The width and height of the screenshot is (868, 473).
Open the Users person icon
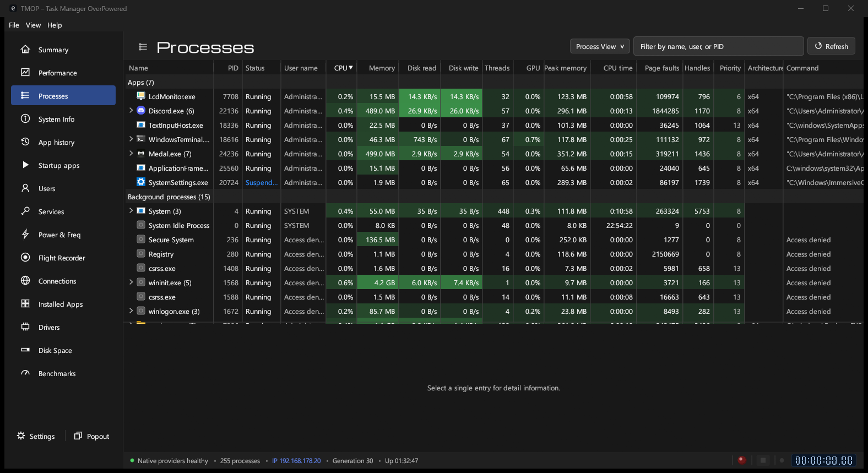[x=25, y=188]
